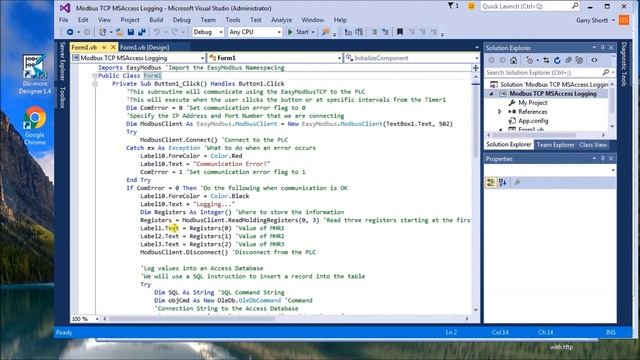Click the Comment Out Selected Lines icon
The width and height of the screenshot is (640, 360).
click(374, 32)
